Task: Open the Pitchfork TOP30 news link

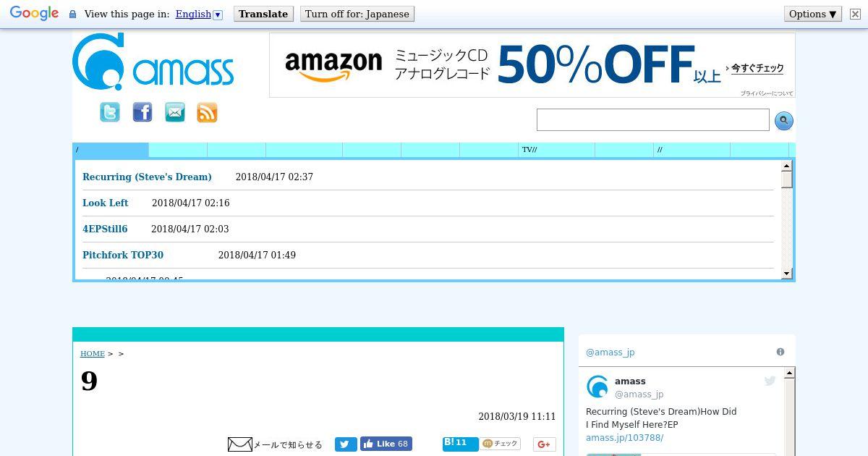Action: click(123, 255)
